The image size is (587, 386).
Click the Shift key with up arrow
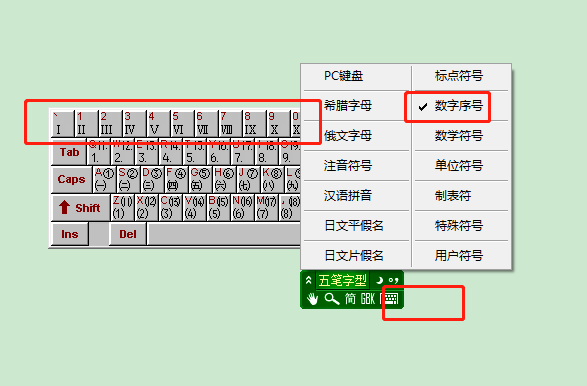point(80,207)
